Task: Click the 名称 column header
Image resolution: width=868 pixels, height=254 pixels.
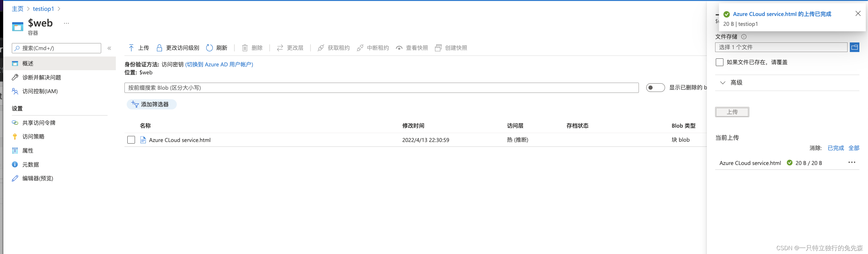Action: (x=145, y=126)
